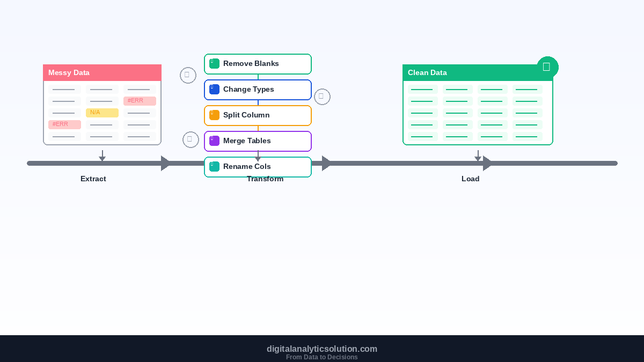Click the circle icon left of Merge Tables

coord(191,139)
